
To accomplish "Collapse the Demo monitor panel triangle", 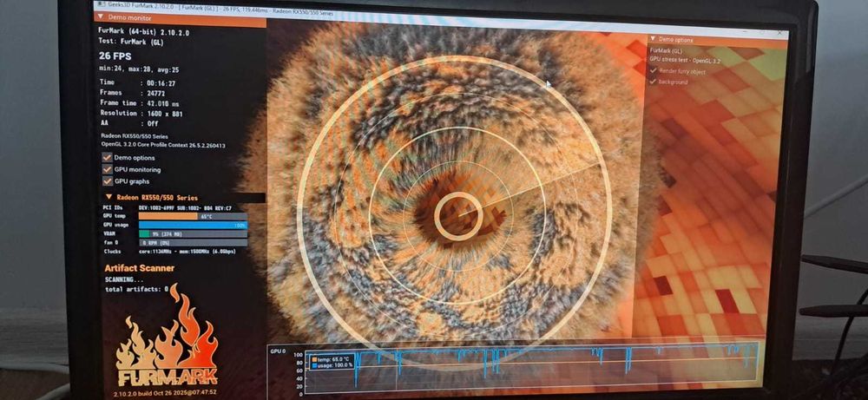I will click(x=101, y=17).
